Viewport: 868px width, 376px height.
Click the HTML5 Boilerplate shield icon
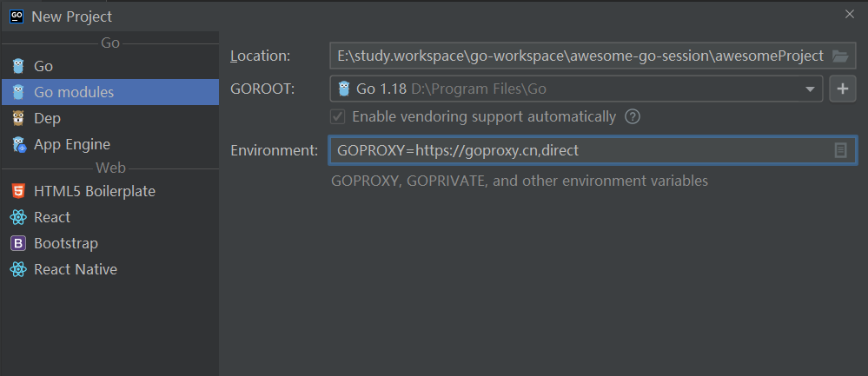18,191
